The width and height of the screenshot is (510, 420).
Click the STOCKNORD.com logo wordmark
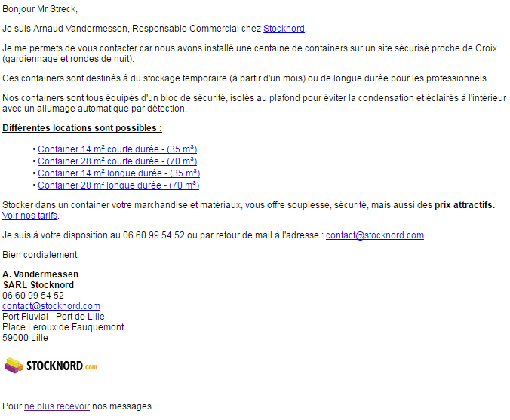[62, 366]
